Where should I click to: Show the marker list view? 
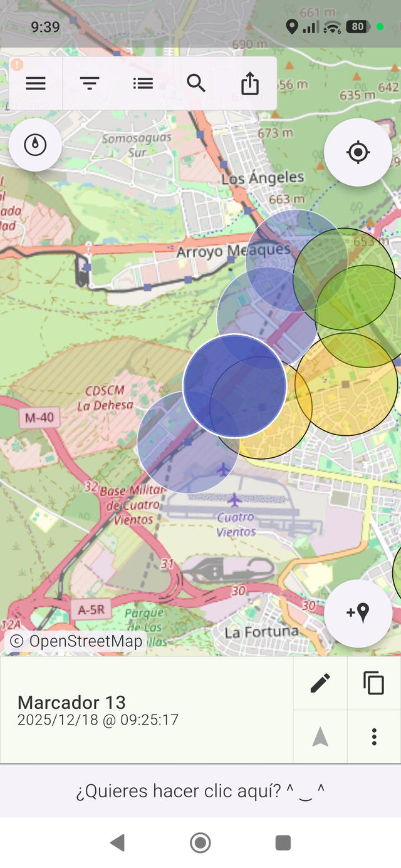(143, 83)
